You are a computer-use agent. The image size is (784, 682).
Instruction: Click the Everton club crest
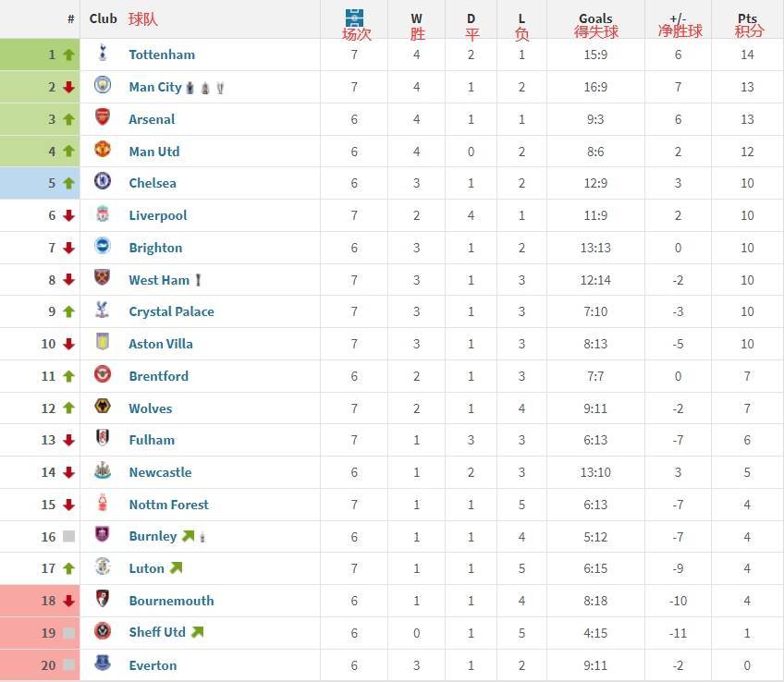(103, 664)
